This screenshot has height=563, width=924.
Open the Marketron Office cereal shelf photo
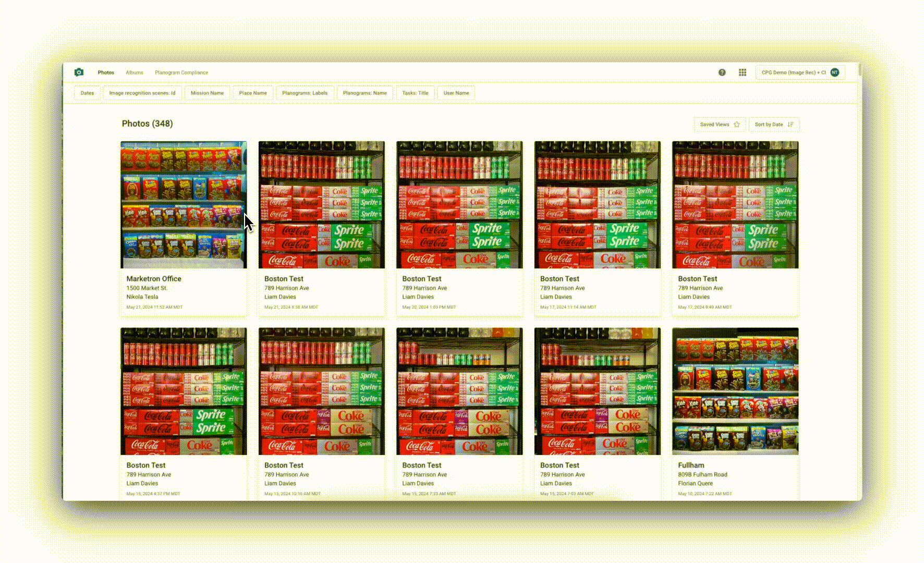(184, 205)
